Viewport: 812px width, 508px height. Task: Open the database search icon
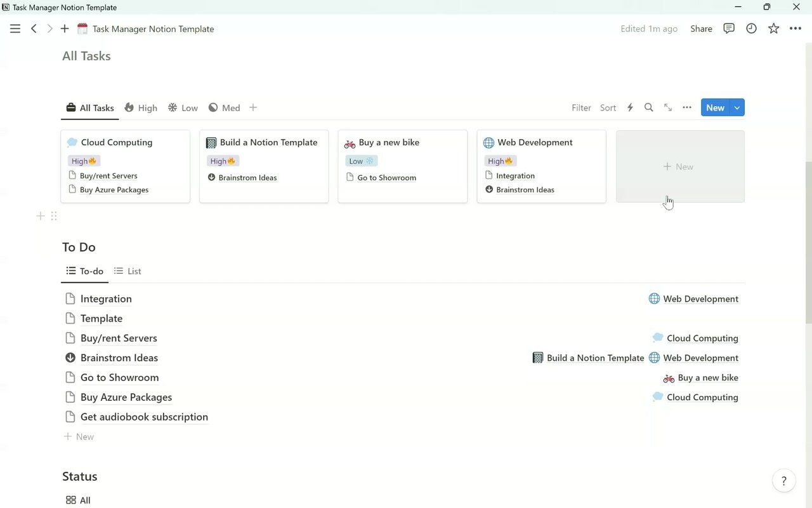pos(648,107)
